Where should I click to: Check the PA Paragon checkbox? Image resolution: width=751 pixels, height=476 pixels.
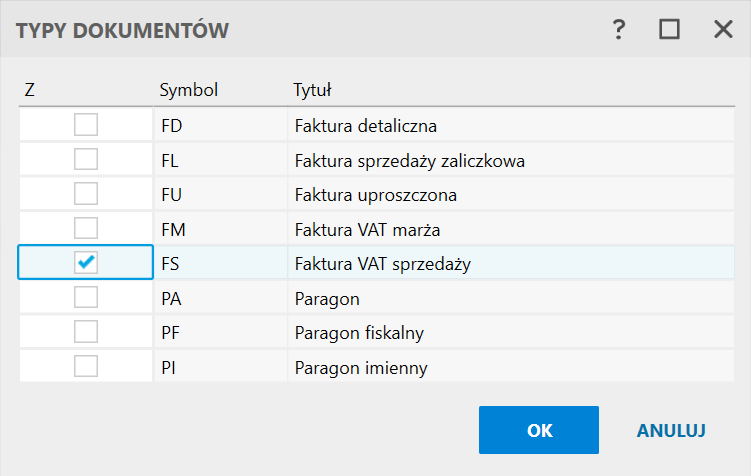(x=86, y=297)
